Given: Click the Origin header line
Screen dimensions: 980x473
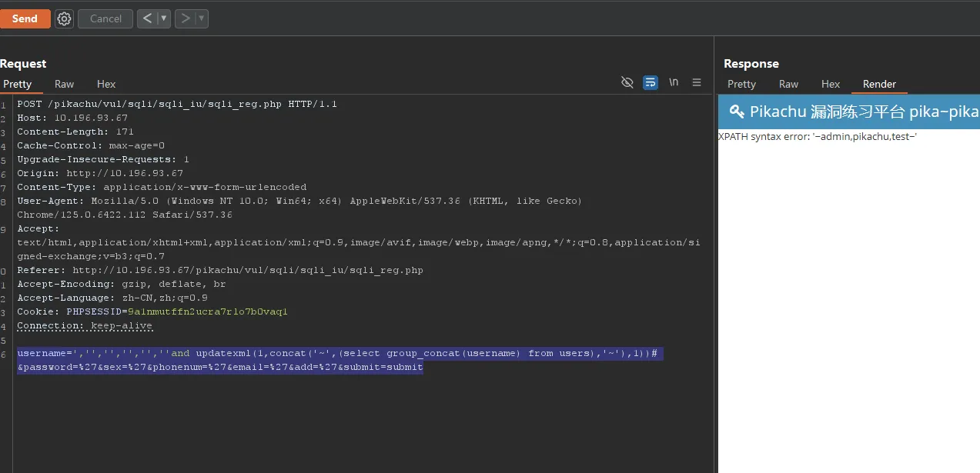Looking at the screenshot, I should click(100, 173).
